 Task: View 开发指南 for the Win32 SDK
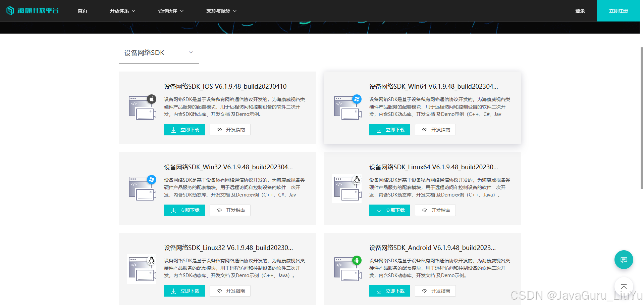[x=230, y=210]
